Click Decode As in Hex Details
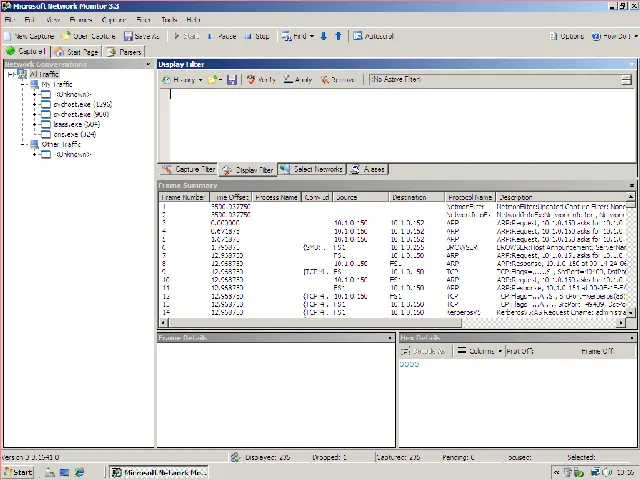 [x=424, y=351]
